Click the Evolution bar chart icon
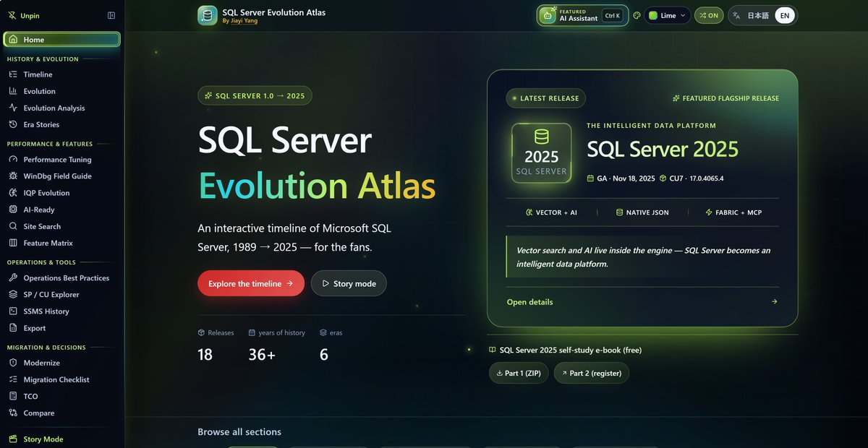This screenshot has height=448, width=868. [13, 91]
